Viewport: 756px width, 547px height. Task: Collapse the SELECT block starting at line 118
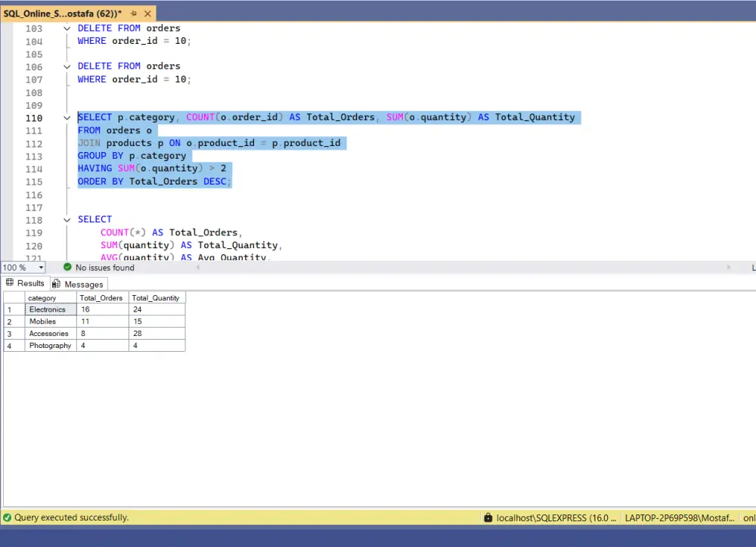67,219
